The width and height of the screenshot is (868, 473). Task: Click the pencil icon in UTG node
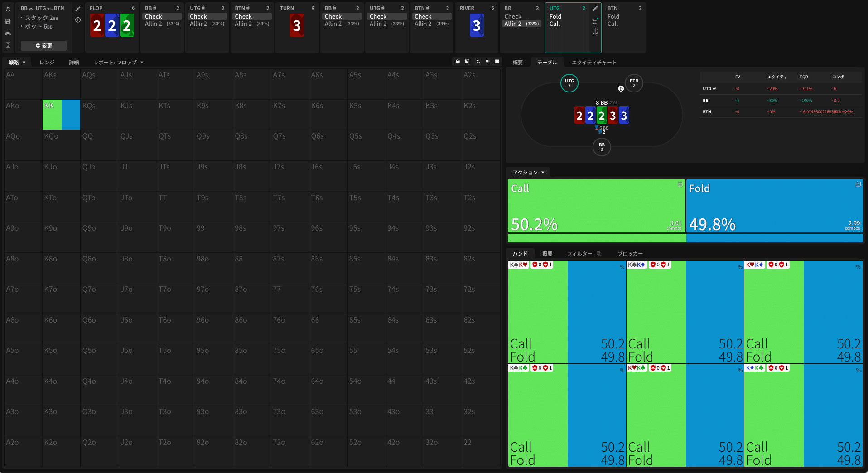pos(595,9)
